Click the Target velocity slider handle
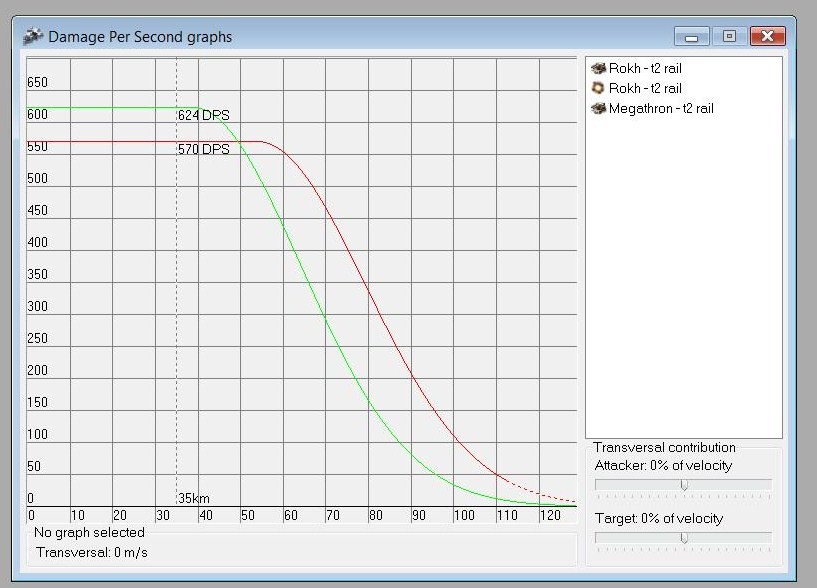The height and width of the screenshot is (588, 817). click(684, 538)
